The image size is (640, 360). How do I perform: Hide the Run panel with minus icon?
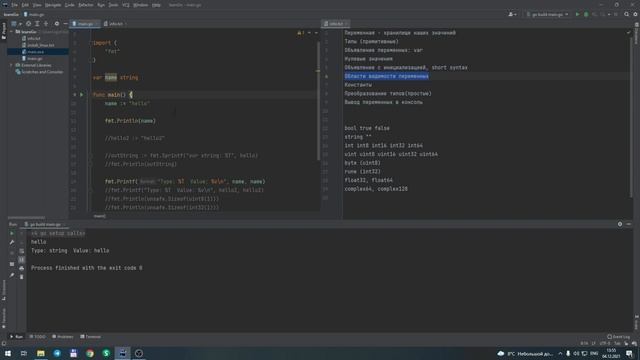click(629, 224)
